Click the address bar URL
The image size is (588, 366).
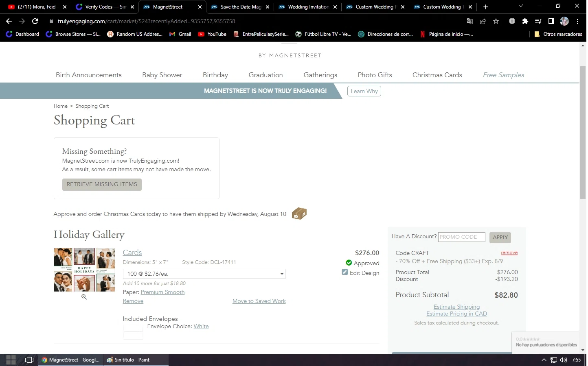pyautogui.click(x=147, y=21)
